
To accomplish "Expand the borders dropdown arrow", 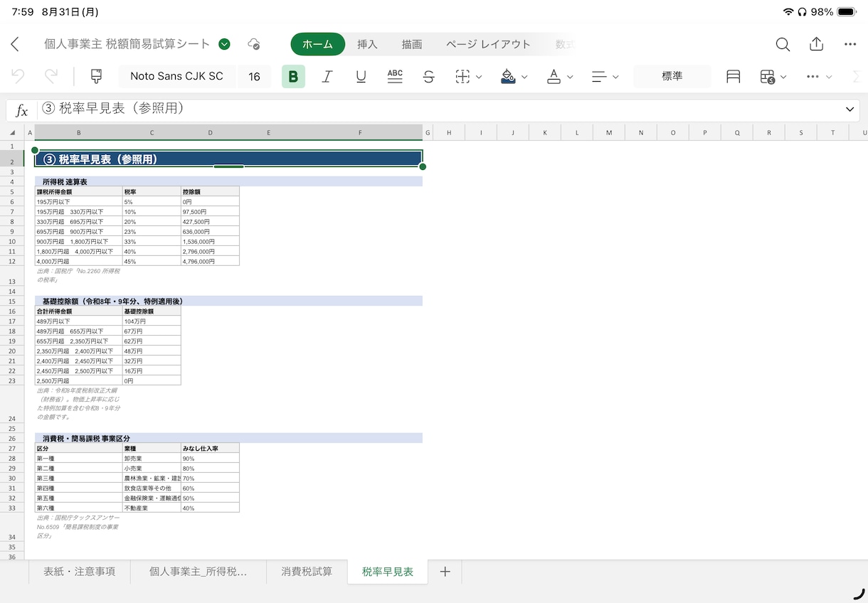I will click(x=479, y=77).
